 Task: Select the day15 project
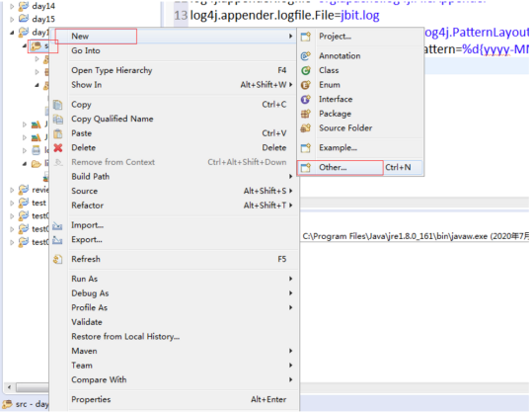pyautogui.click(x=43, y=19)
